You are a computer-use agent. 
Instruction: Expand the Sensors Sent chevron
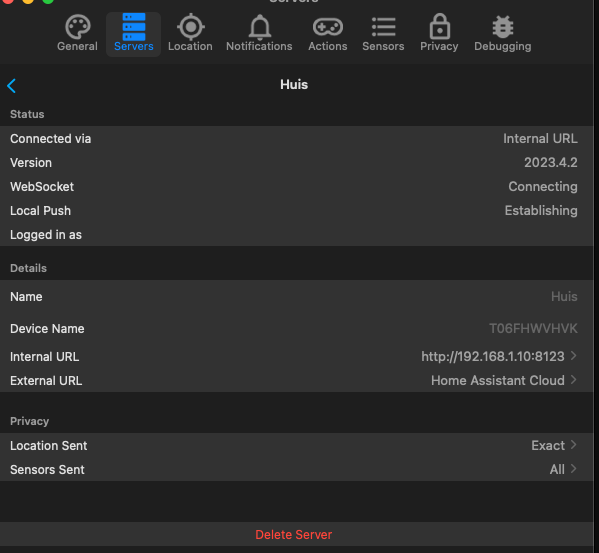[573, 469]
